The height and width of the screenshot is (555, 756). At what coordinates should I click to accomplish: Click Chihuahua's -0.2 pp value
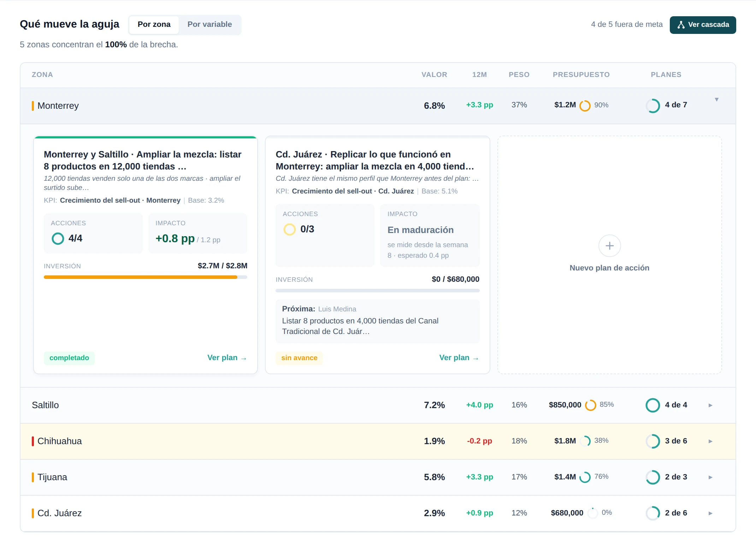[479, 441]
